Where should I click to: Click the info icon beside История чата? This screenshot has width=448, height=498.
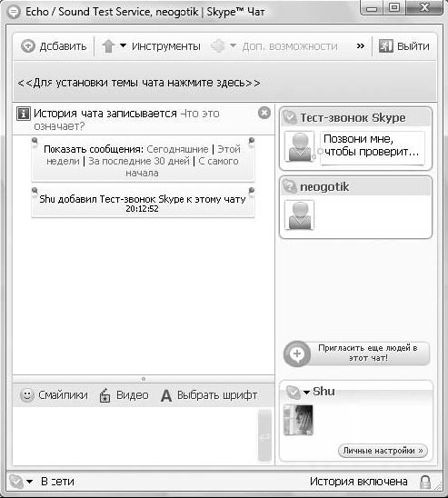24,114
